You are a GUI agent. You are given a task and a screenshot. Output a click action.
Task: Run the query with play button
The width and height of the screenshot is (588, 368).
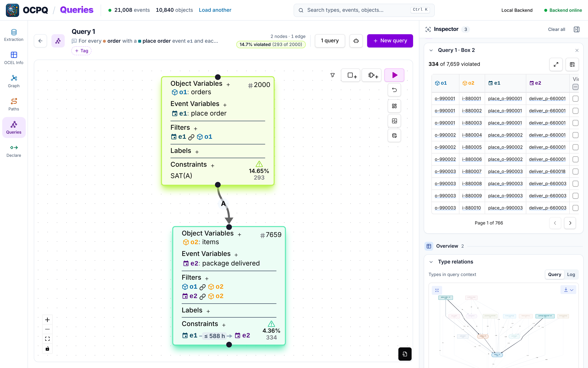click(x=394, y=75)
